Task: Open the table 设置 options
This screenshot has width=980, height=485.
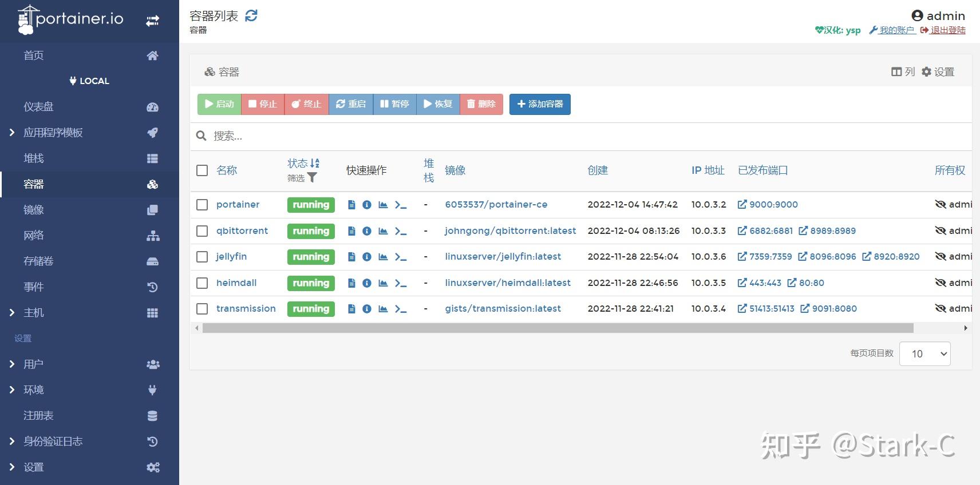Action: [x=938, y=72]
